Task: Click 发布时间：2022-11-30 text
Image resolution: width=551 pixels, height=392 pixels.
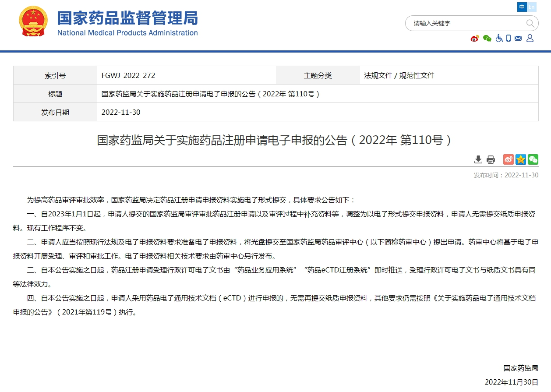Action: click(x=506, y=175)
